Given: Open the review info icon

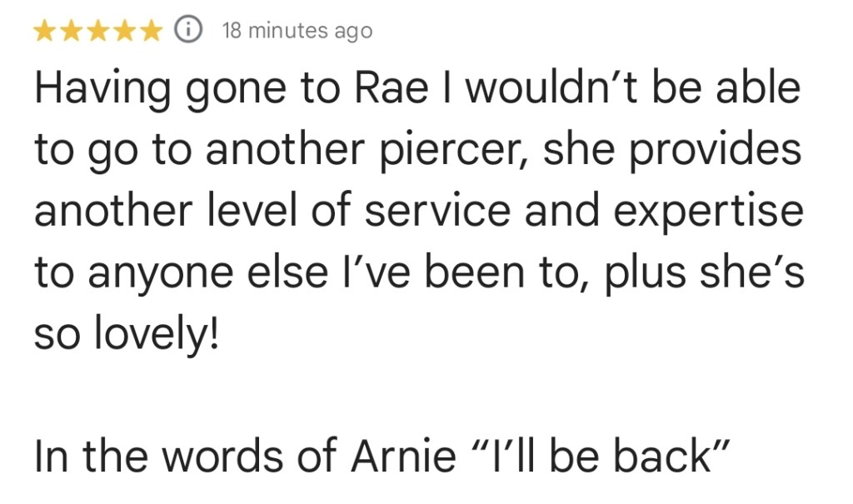Looking at the screenshot, I should 189,31.
